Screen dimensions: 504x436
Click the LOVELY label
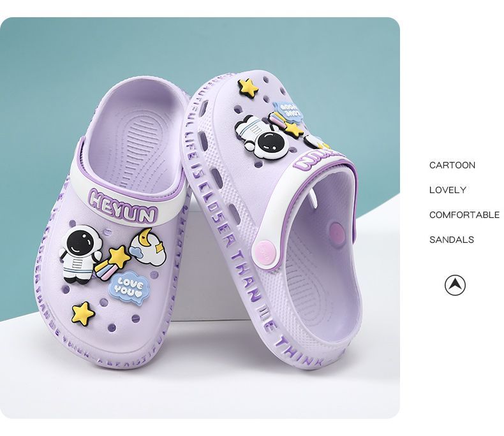click(447, 190)
